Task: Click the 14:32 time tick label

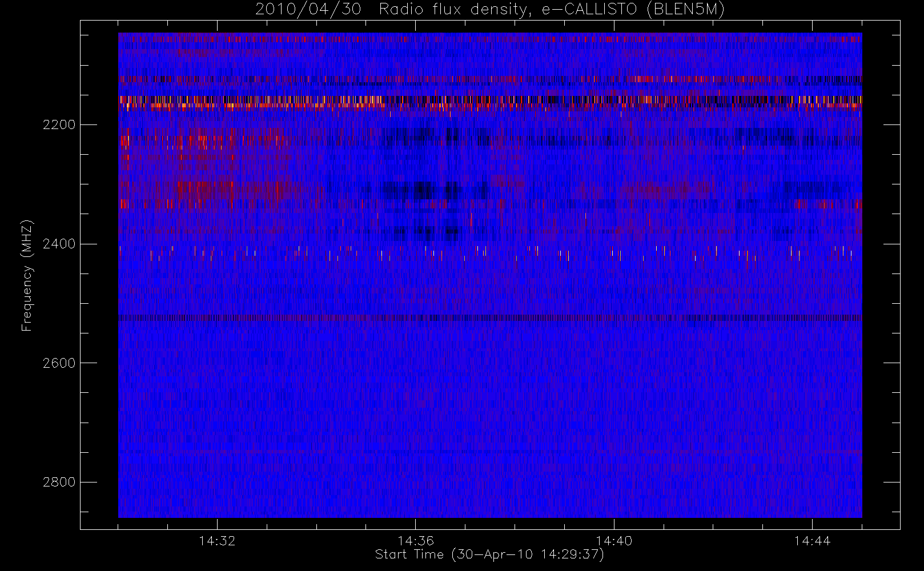Action: click(x=217, y=541)
